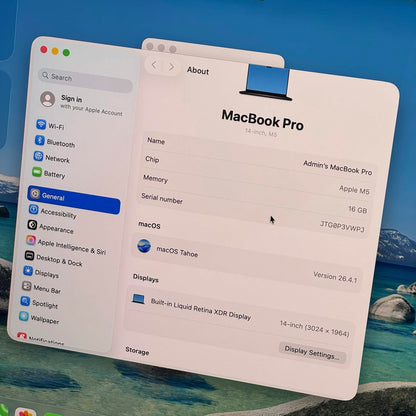Click into the Search field

pyautogui.click(x=86, y=80)
